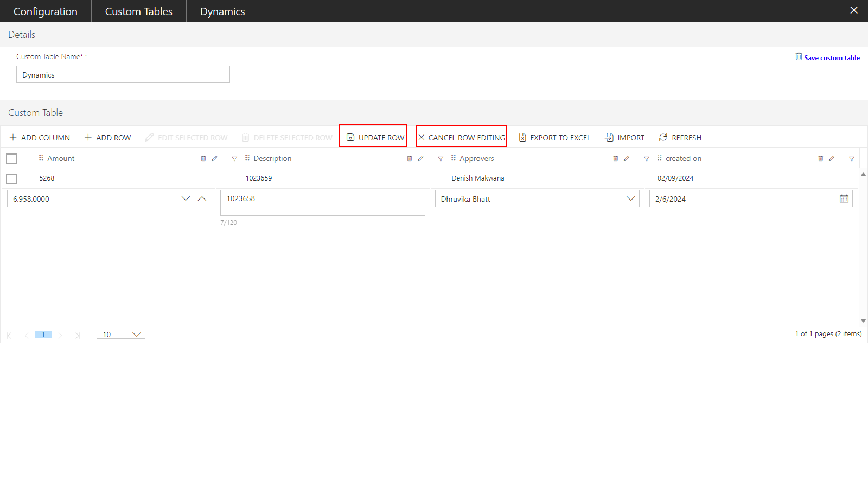Open the filter for Description column
868x488 pixels.
(x=441, y=159)
